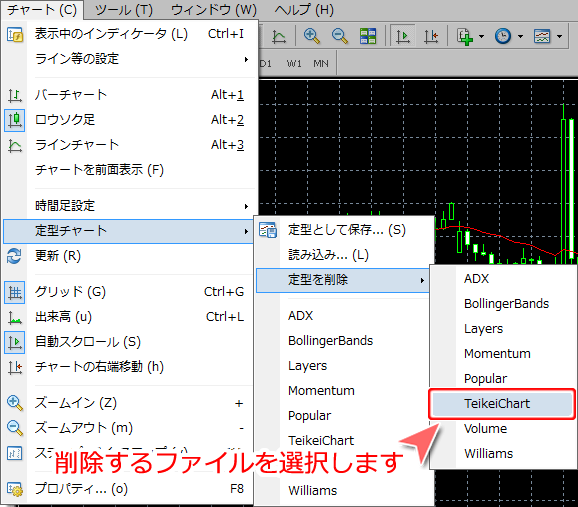578x507 pixels.
Task: Open the ツール (T) menu
Action: (124, 10)
